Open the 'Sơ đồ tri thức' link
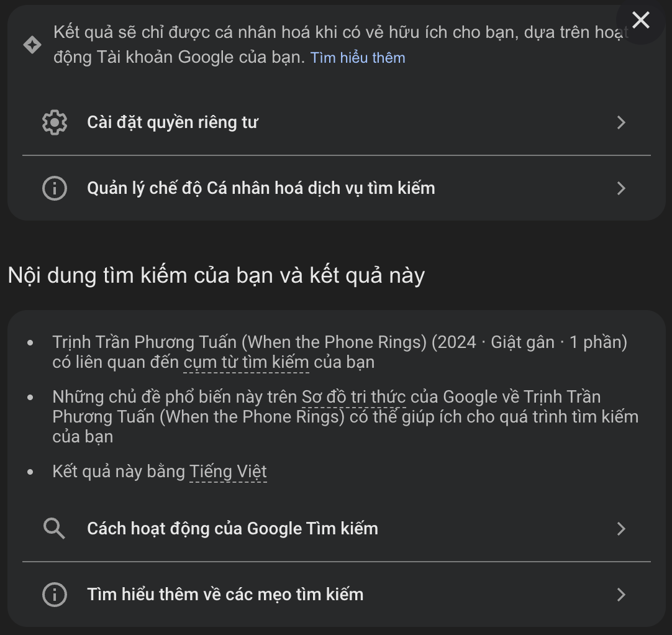Screen dimensions: 672x635 pos(352,396)
